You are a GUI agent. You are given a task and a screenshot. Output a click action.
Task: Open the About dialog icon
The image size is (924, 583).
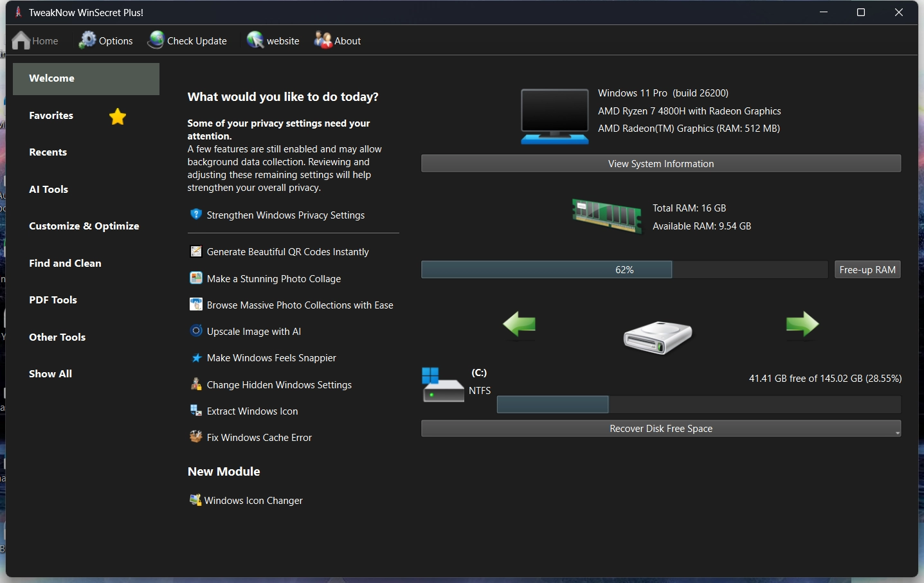(323, 40)
